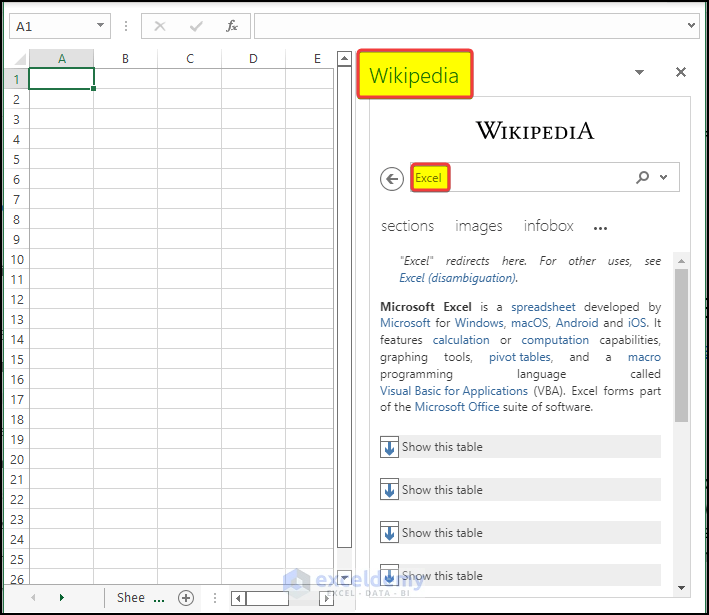Image resolution: width=709 pixels, height=615 pixels.
Task: Click the Name Box showing A1
Action: pyautogui.click(x=60, y=26)
